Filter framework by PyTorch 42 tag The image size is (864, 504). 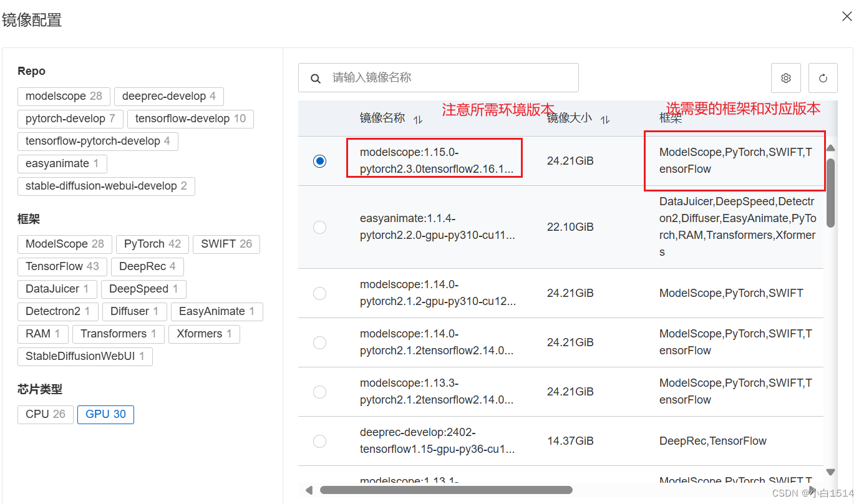tap(152, 244)
